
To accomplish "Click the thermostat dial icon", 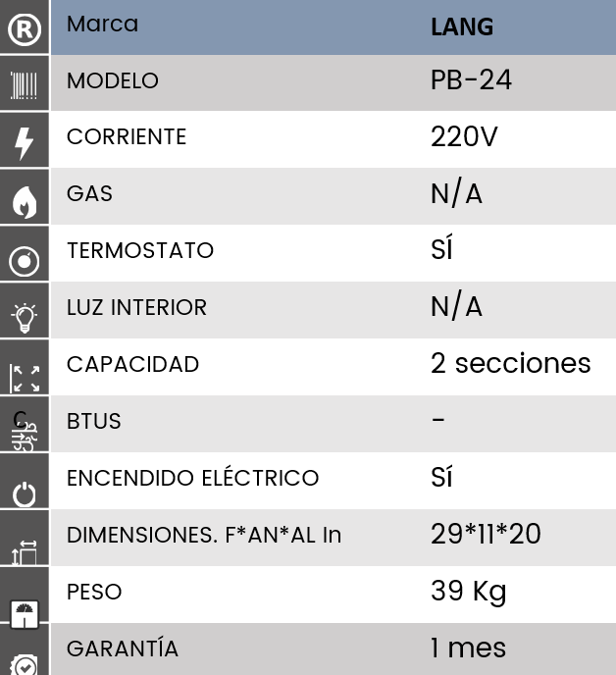I will 25,261.
